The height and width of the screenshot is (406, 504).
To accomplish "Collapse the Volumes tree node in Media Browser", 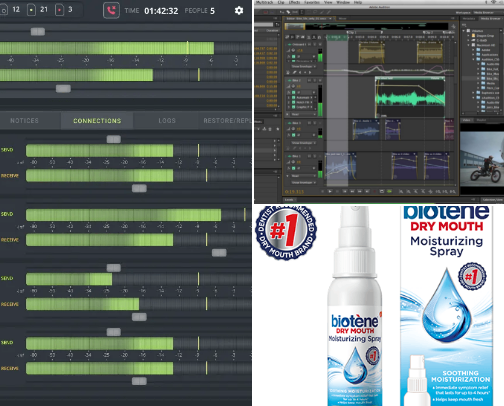I will point(463,31).
